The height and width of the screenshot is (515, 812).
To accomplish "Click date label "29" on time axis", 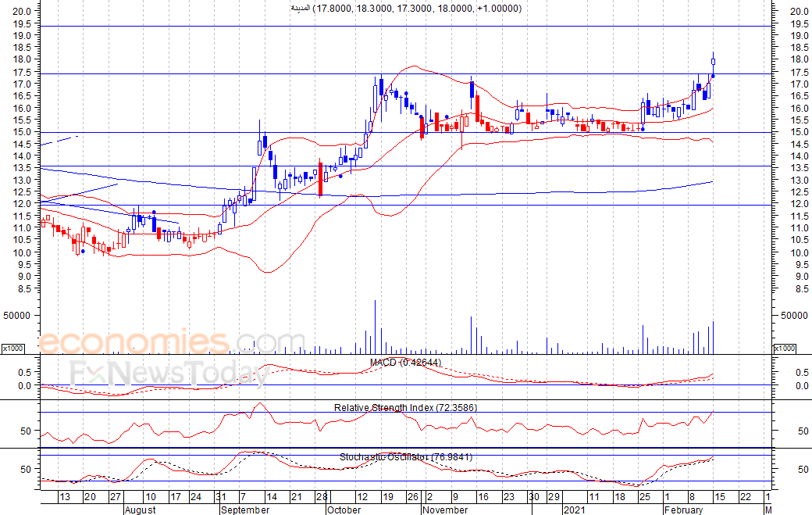I will [554, 497].
